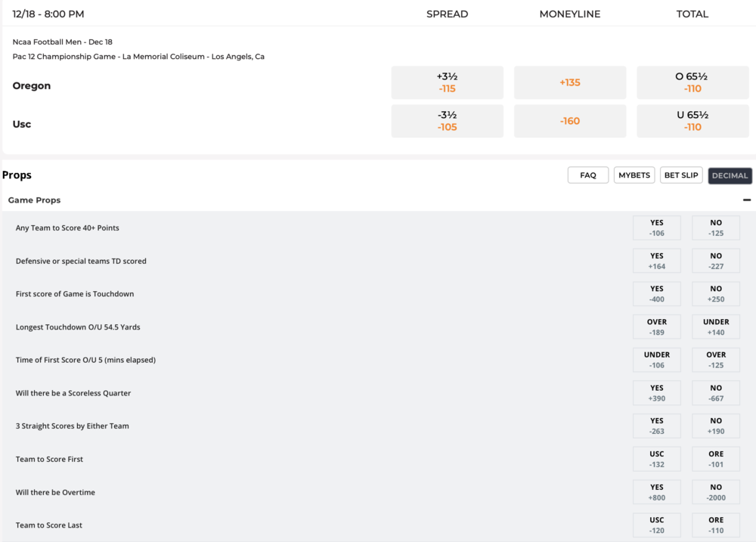Pick USC as team to score first
The image size is (756, 542).
[656, 459]
